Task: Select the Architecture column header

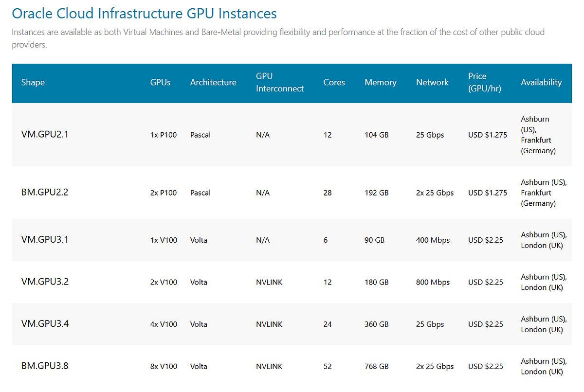Action: (x=213, y=83)
